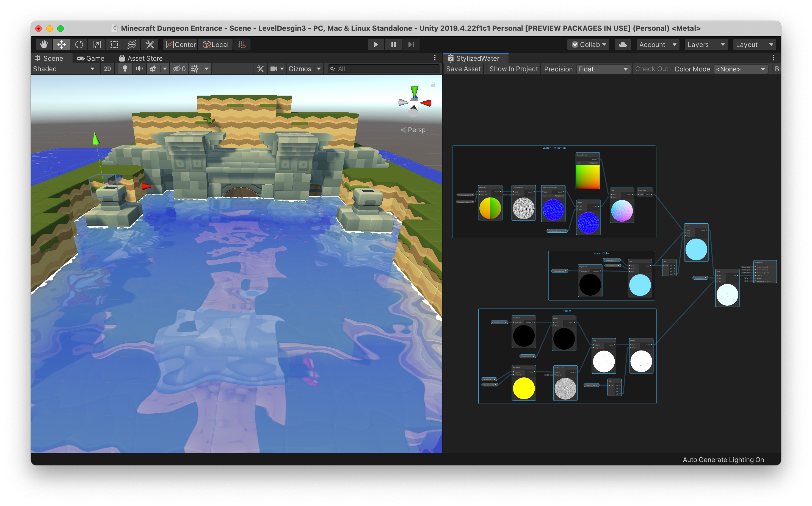Click Auto Generate Lighting On status
The height and width of the screenshot is (506, 812).
723,460
